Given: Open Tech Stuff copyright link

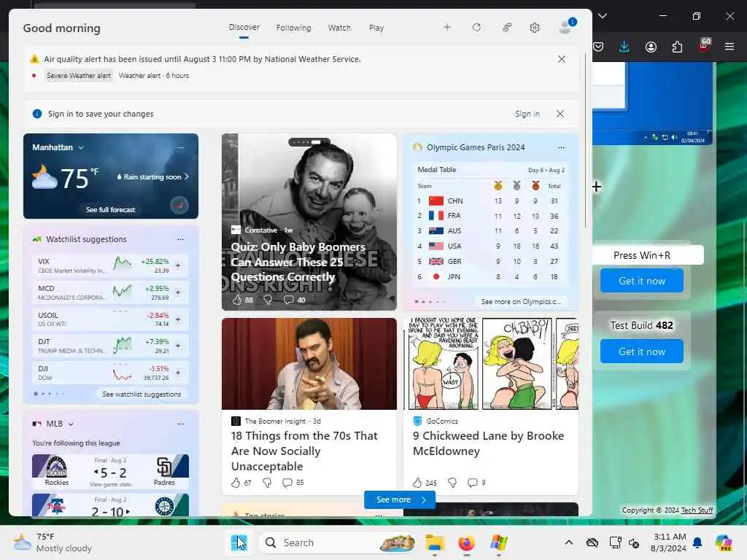Looking at the screenshot, I should coord(697,510).
